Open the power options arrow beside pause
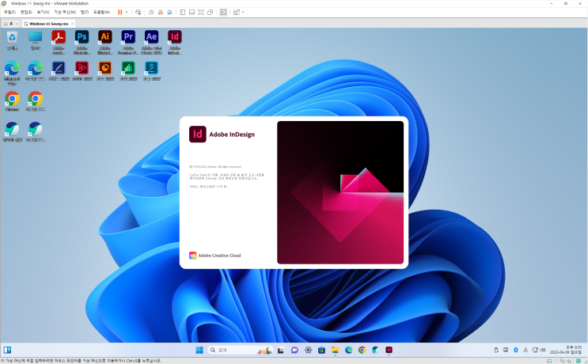 [127, 13]
